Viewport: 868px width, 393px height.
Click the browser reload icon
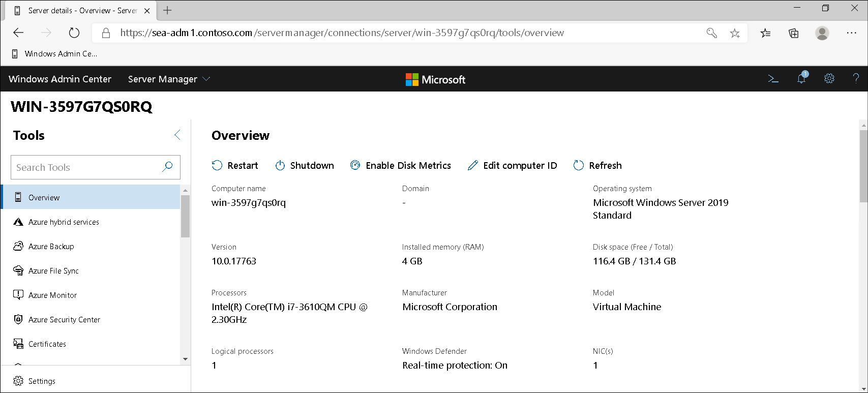74,33
